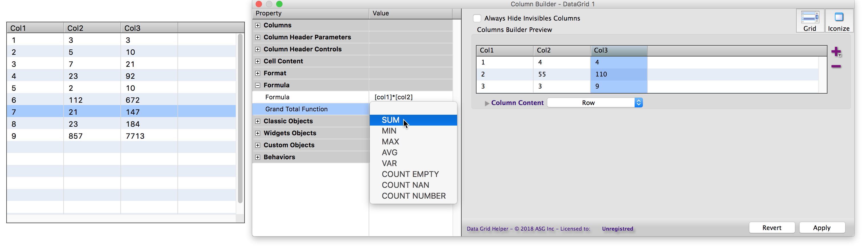Image resolution: width=868 pixels, height=250 pixels.
Task: Choose AVG in the function list
Action: [389, 153]
